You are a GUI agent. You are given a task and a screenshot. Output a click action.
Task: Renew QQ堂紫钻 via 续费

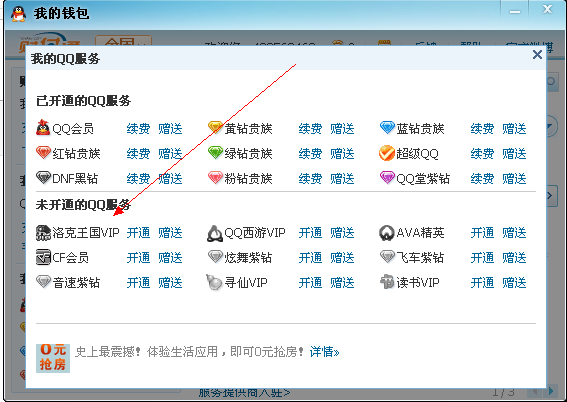pyautogui.click(x=482, y=179)
